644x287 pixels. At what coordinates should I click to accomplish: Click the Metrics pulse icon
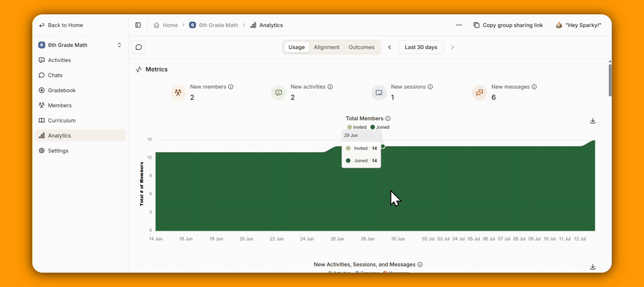(x=139, y=69)
